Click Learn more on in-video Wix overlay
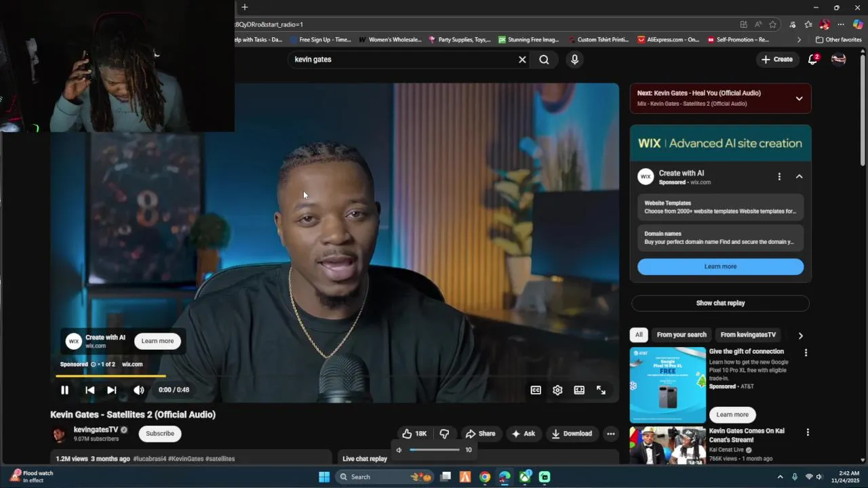The height and width of the screenshot is (488, 868). [157, 341]
